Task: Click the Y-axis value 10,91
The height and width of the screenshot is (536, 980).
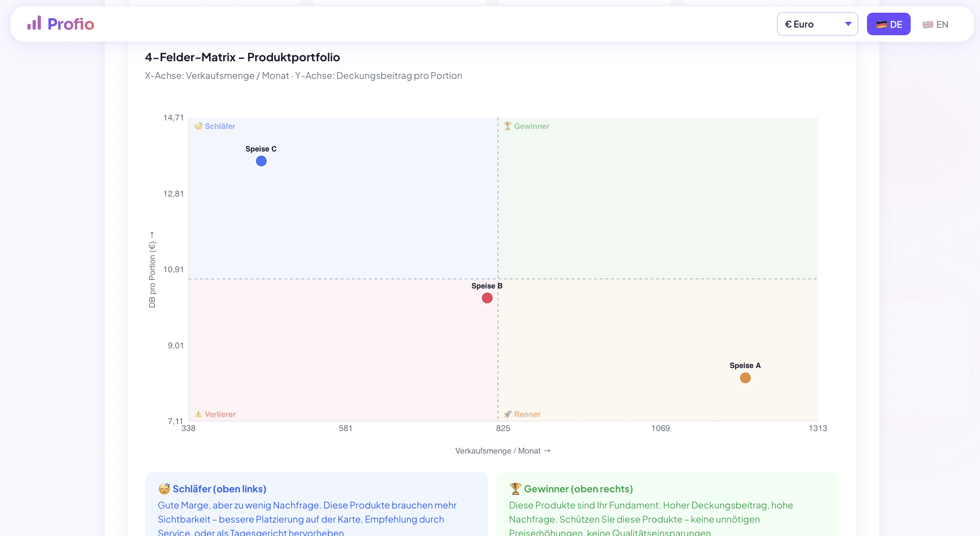Action: 174,269
